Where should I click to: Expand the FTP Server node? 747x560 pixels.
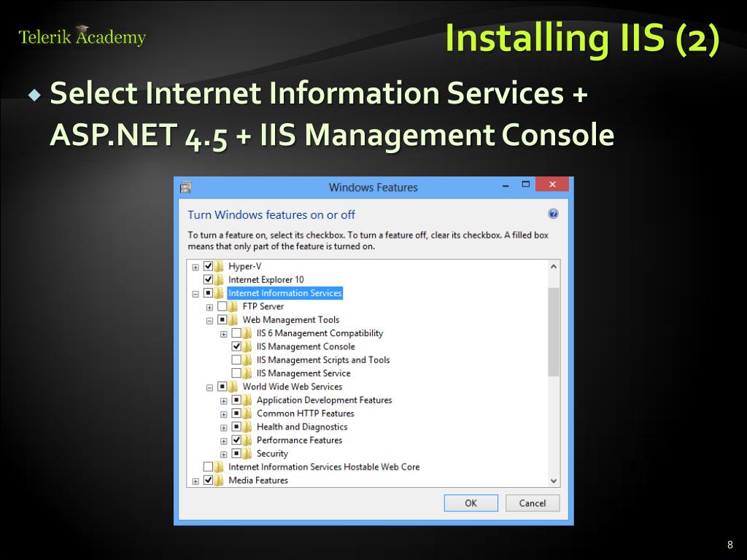click(x=209, y=307)
